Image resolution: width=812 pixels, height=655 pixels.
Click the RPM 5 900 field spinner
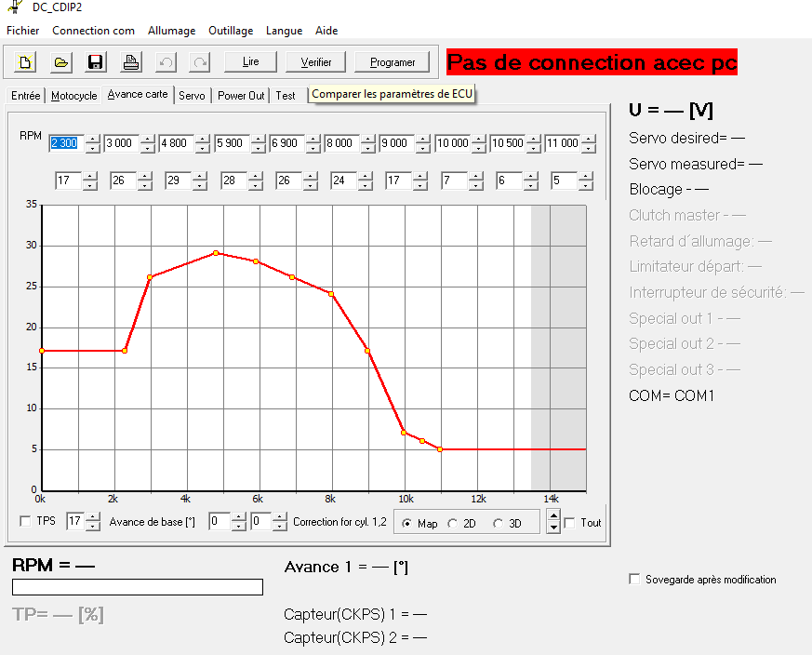point(258,143)
